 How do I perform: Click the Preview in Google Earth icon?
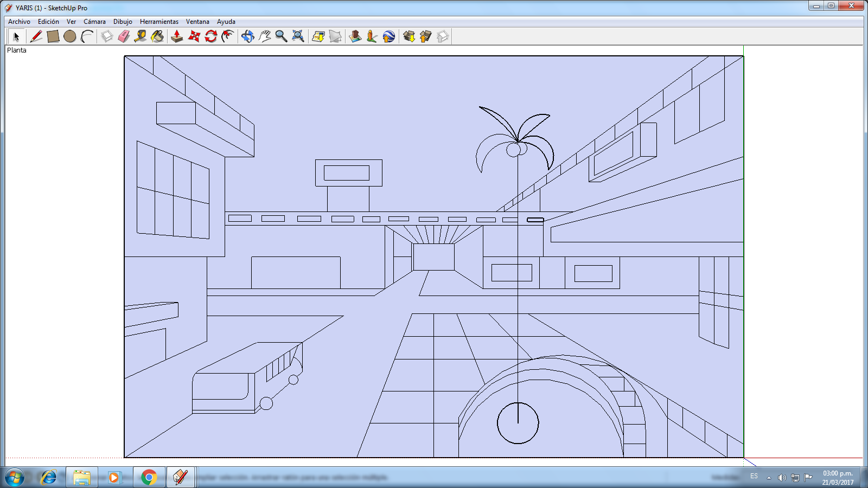click(389, 36)
